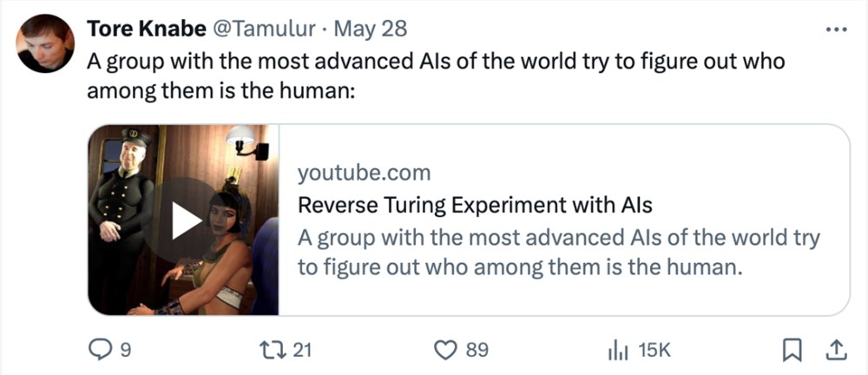Open Tore Knabe's profile picture
The height and width of the screenshot is (375, 868).
click(45, 43)
